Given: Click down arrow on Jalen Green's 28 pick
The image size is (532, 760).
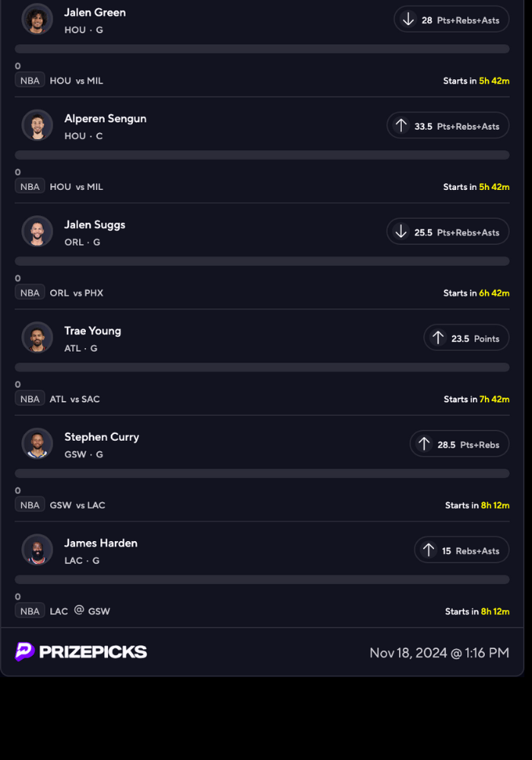Looking at the screenshot, I should pyautogui.click(x=408, y=20).
